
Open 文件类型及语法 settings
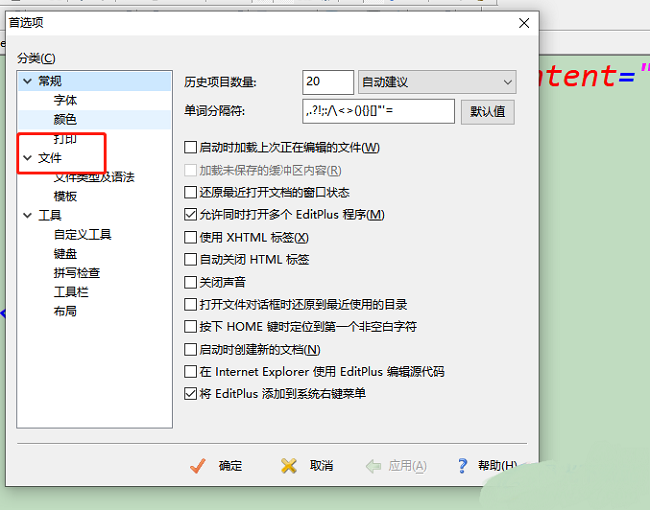94,177
